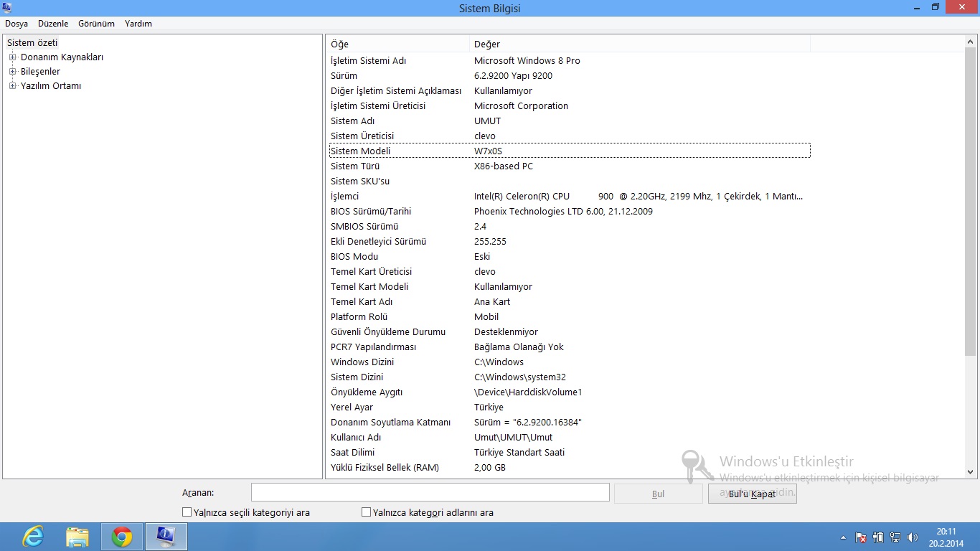Select the Windows Dizini row
This screenshot has height=551, width=980.
pyautogui.click(x=570, y=362)
